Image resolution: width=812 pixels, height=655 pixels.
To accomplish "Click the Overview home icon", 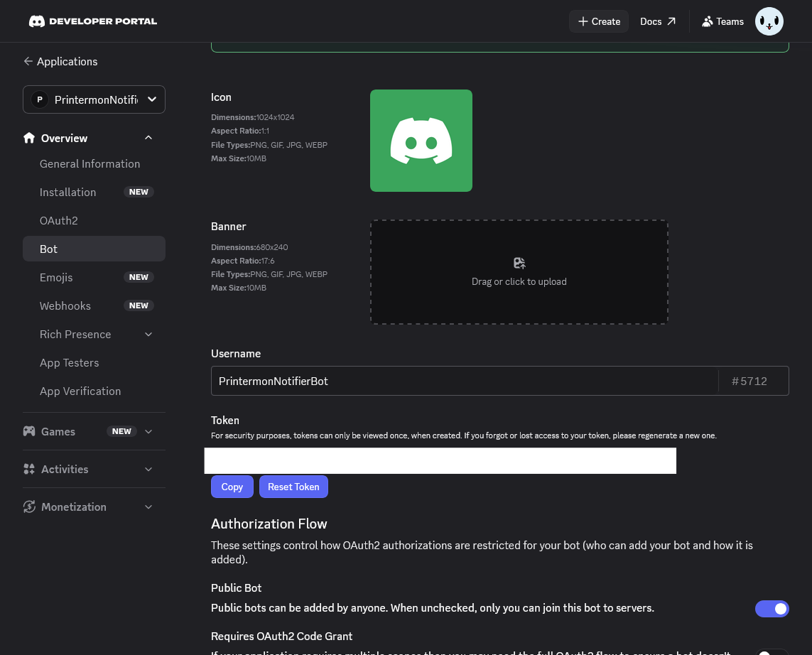I will pos(29,138).
